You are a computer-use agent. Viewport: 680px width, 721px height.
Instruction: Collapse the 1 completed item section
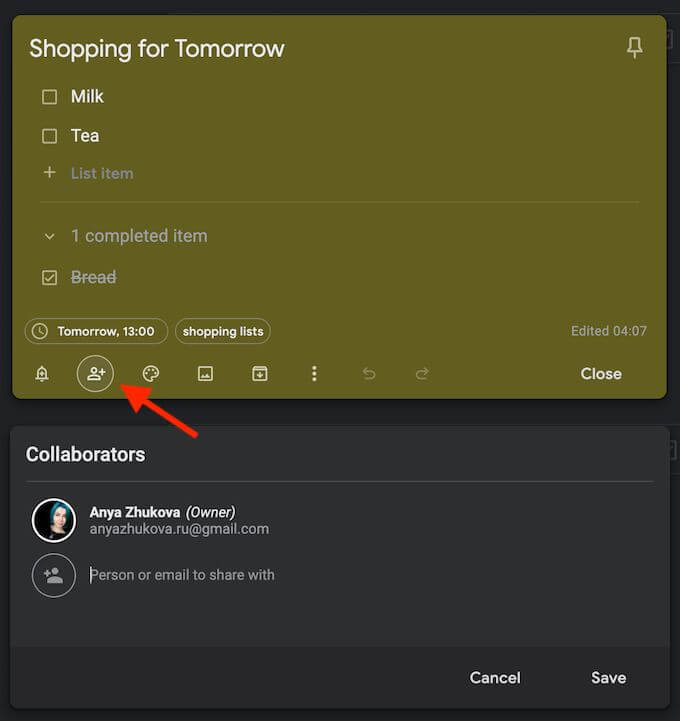click(49, 236)
